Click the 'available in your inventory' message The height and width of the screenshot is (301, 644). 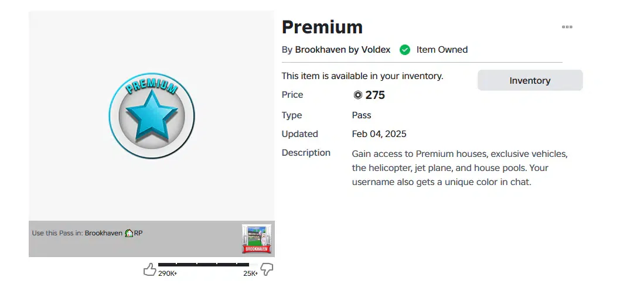click(362, 76)
